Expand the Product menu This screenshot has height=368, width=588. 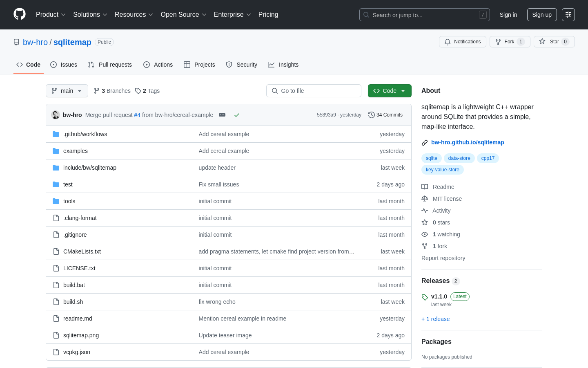point(51,15)
